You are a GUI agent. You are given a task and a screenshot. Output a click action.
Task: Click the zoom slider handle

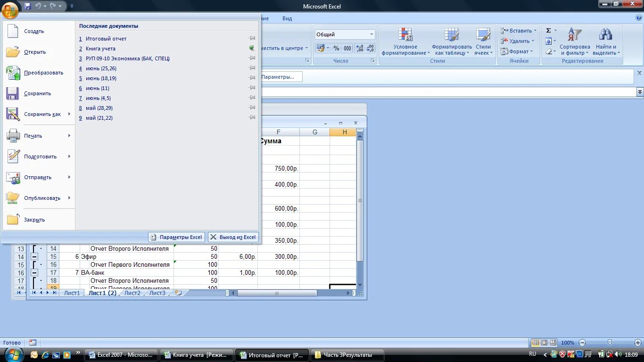(610, 343)
